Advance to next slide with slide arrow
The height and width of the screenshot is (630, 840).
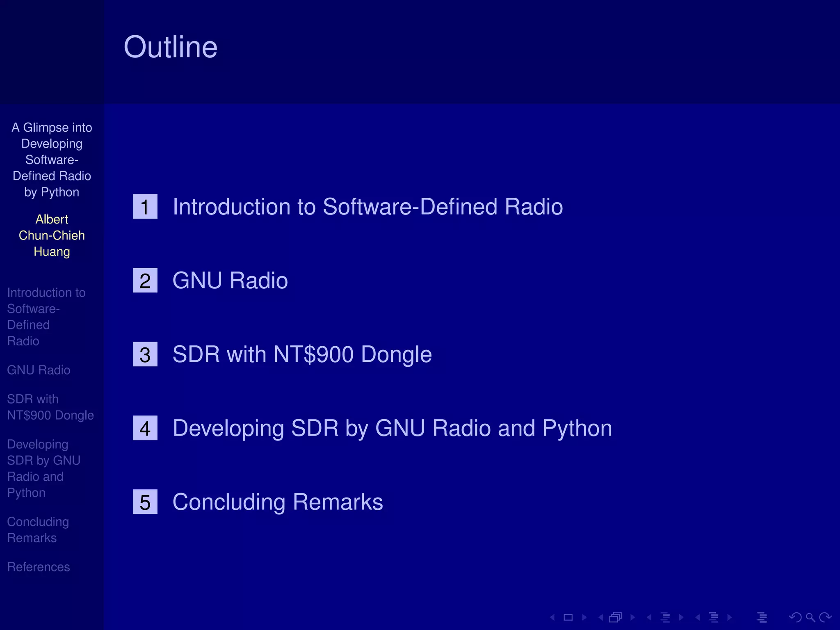584,617
